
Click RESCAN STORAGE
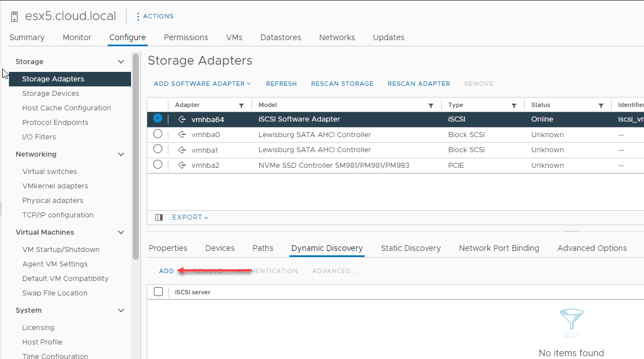[342, 83]
